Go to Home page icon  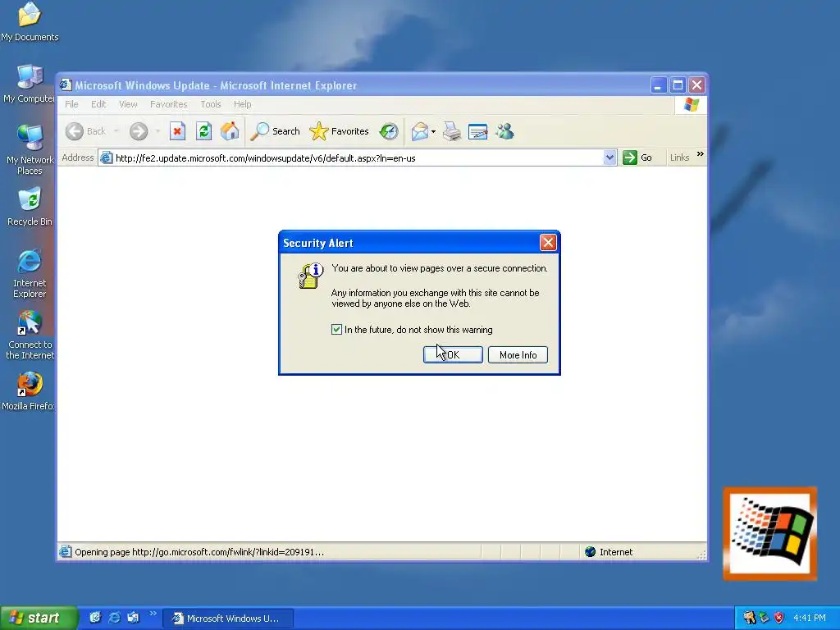[x=230, y=131]
